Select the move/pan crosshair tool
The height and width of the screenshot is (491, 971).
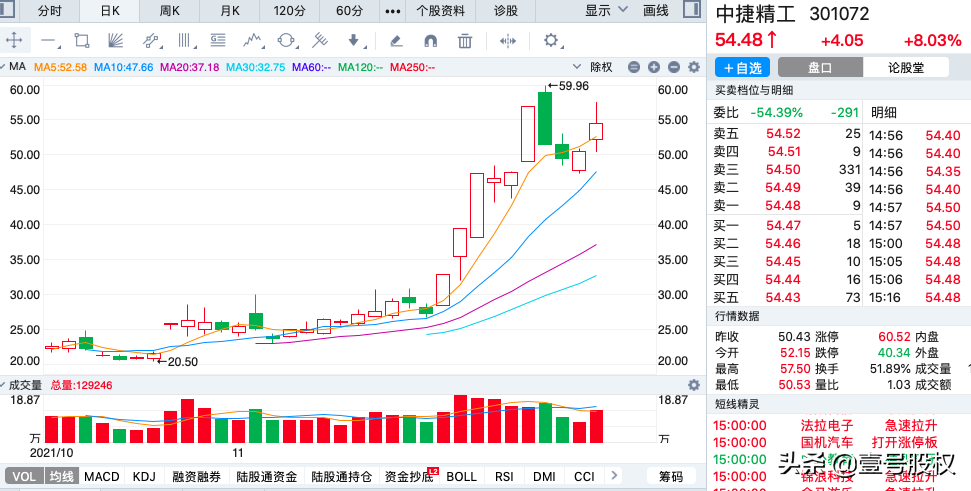point(14,41)
